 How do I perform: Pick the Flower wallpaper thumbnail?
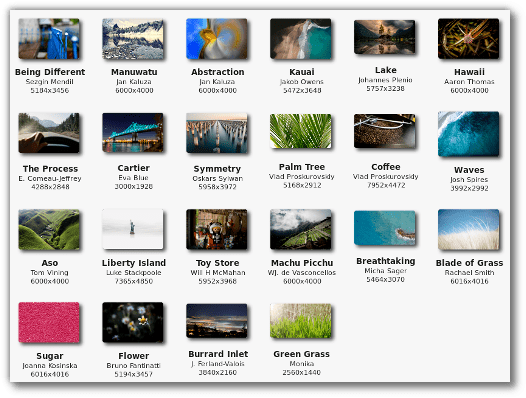[x=133, y=322]
